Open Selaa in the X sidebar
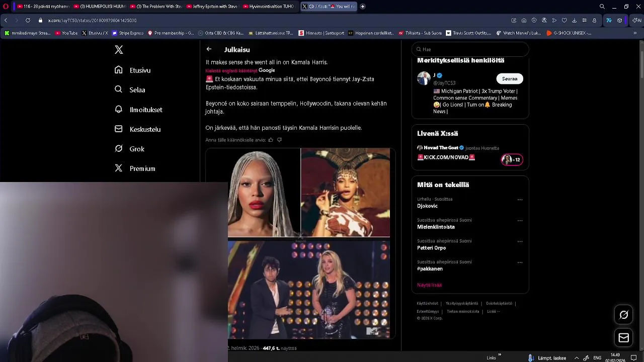The image size is (644, 362). (130, 90)
